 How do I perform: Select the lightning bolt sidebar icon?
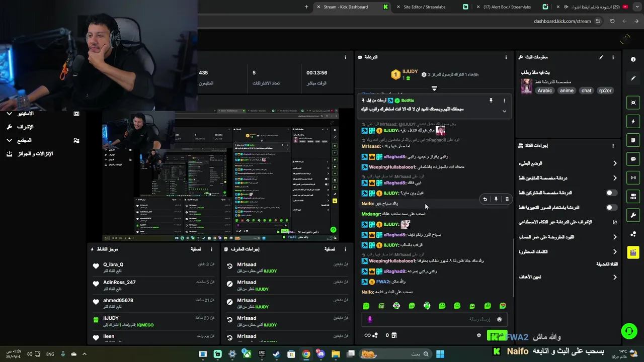(633, 121)
